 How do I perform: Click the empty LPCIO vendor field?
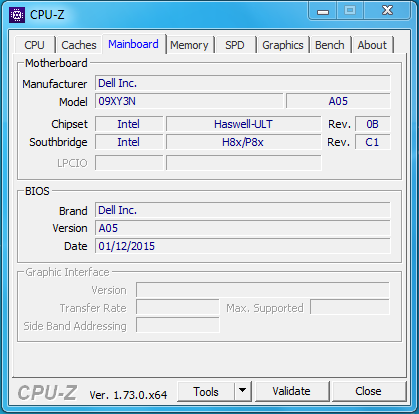tap(129, 163)
